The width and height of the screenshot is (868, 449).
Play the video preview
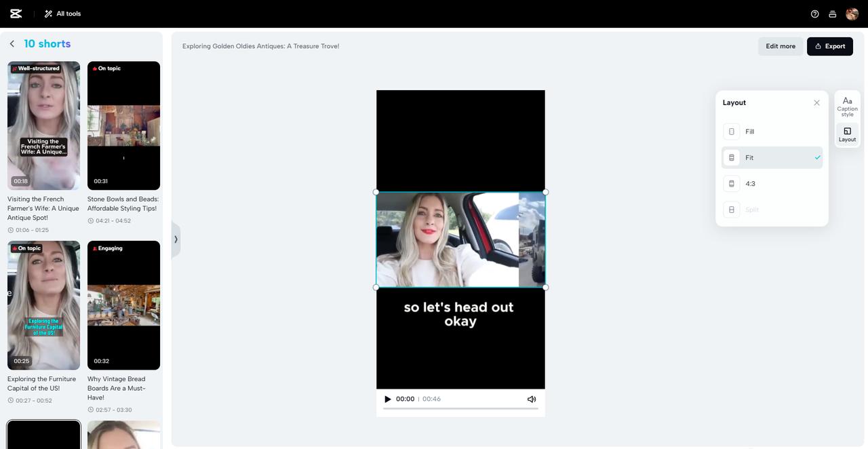click(388, 399)
